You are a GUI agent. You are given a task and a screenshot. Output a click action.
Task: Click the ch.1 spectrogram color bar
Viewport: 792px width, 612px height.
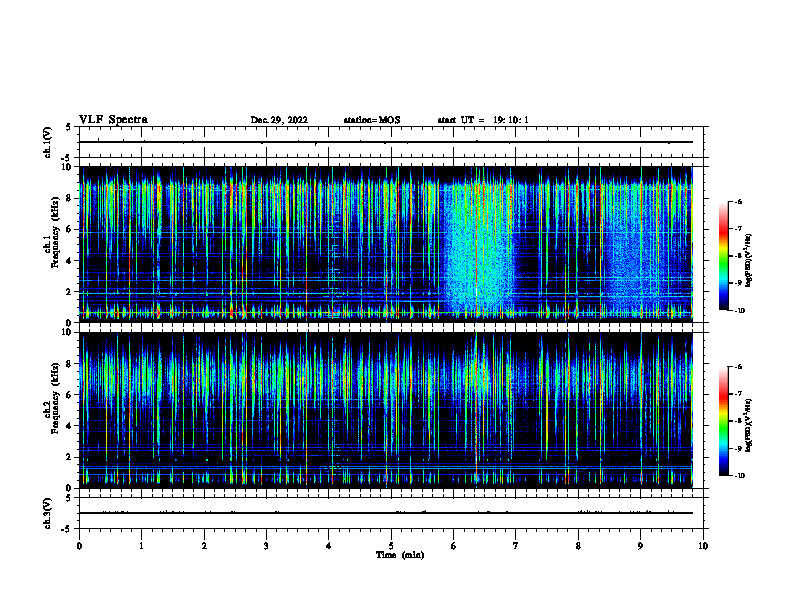point(723,256)
